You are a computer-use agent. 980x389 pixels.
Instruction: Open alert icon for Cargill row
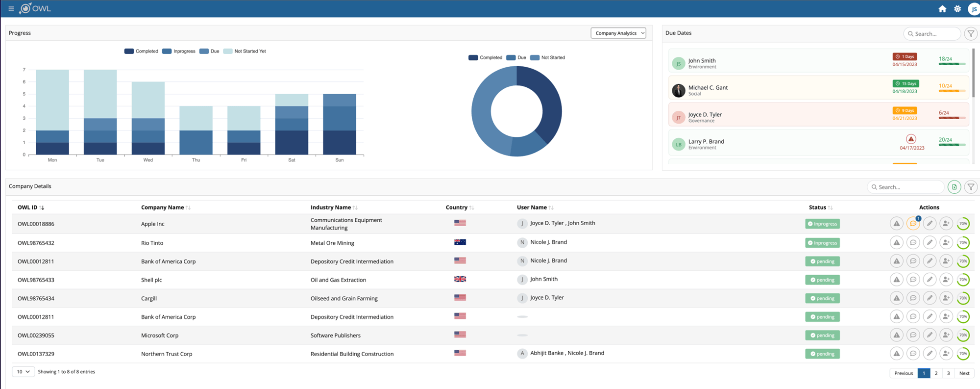tap(897, 298)
